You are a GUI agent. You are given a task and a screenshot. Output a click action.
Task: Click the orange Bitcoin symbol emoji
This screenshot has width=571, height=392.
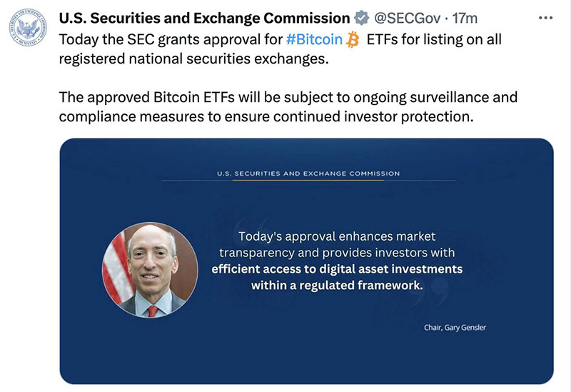pos(353,39)
